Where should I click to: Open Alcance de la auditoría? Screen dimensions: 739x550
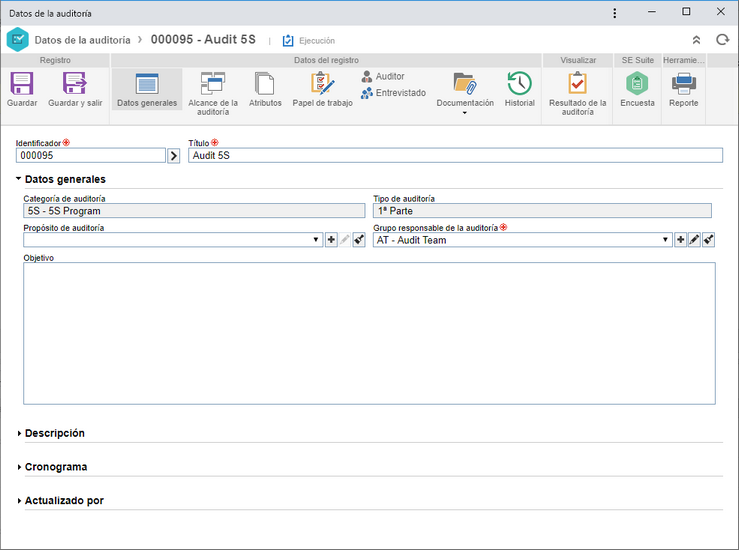213,93
